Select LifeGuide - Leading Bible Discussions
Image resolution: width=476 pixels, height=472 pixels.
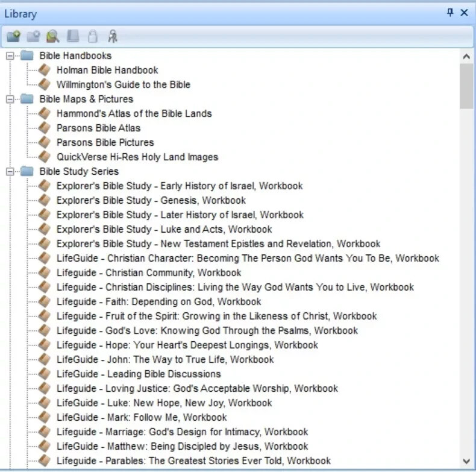(139, 374)
